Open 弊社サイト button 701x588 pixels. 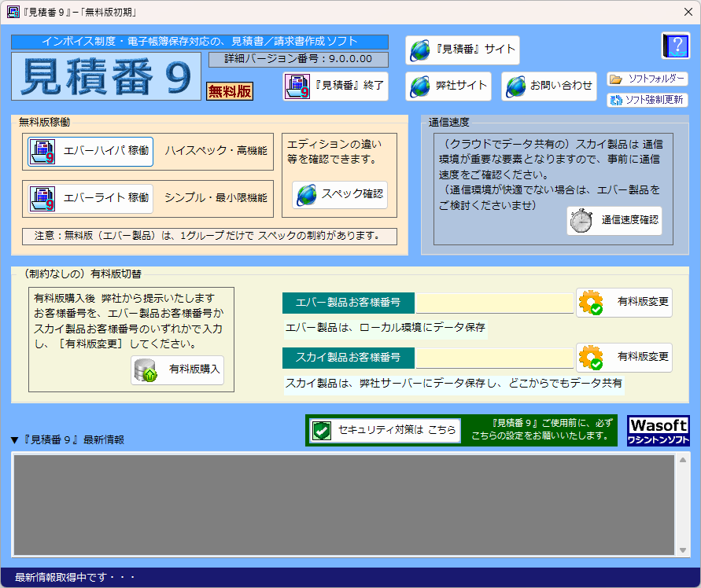448,86
